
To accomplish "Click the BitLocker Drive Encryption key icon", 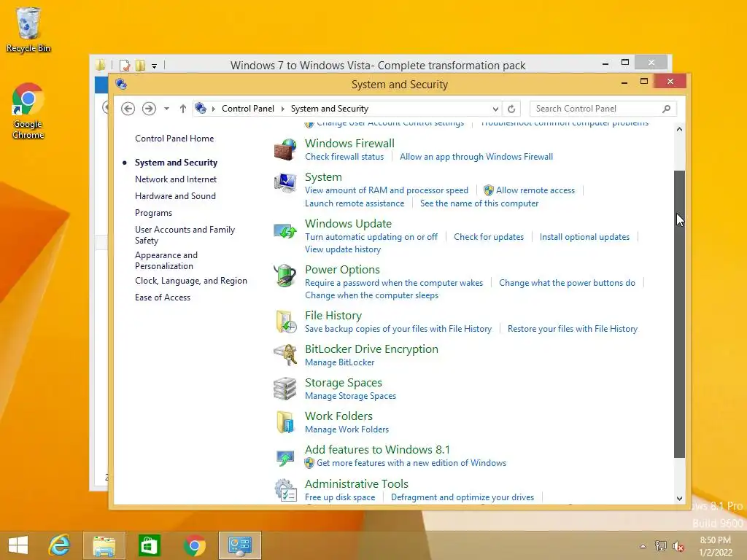I will pyautogui.click(x=285, y=355).
